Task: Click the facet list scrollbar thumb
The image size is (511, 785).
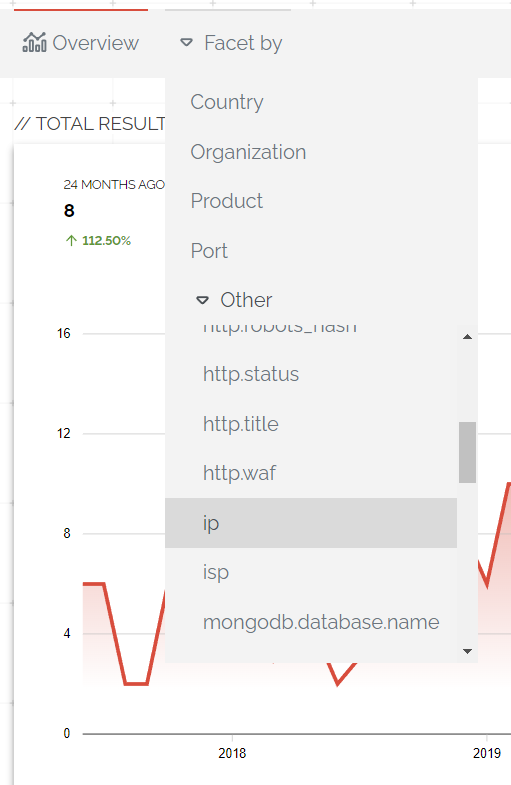Action: [467, 453]
